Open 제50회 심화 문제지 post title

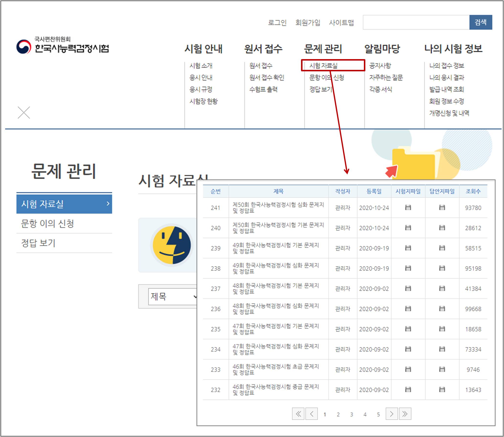(278, 207)
